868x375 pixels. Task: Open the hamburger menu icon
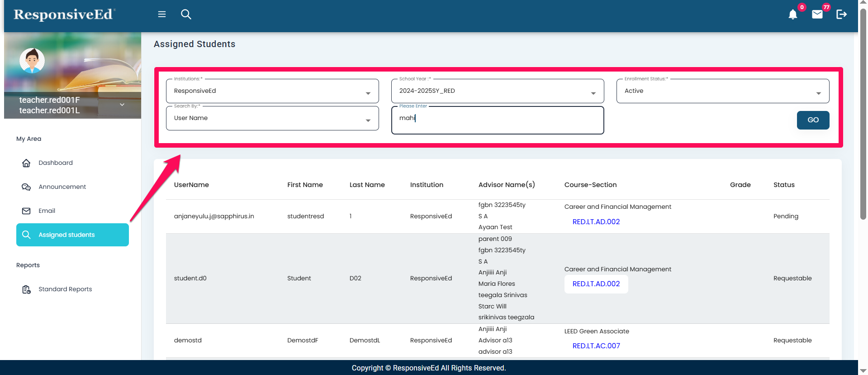(x=161, y=14)
